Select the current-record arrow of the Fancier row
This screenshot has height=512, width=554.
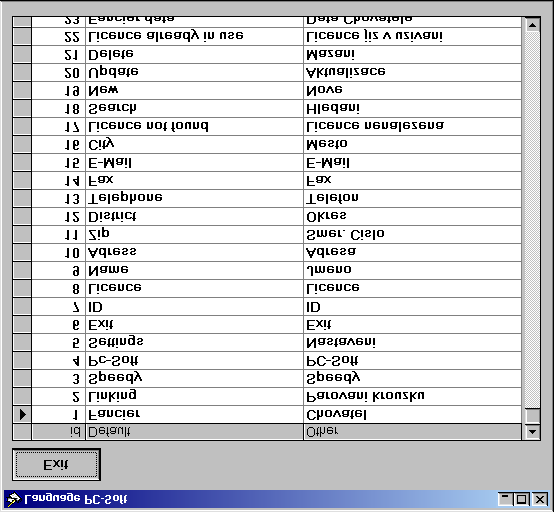[x=22, y=414]
